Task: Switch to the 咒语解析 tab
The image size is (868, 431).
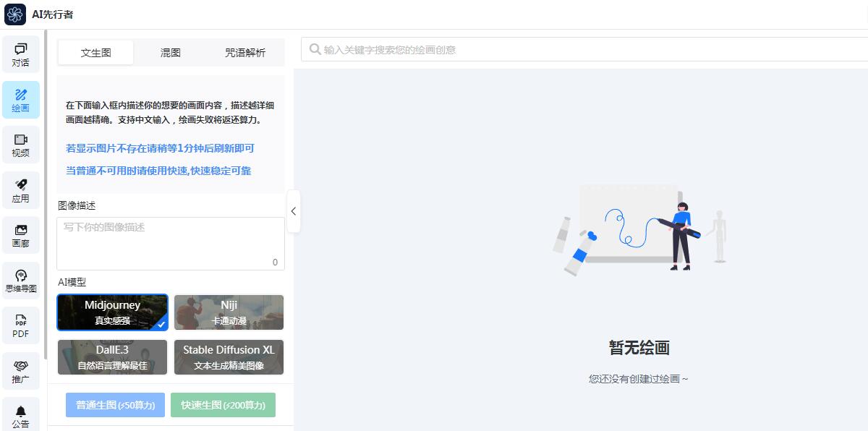Action: tap(245, 53)
